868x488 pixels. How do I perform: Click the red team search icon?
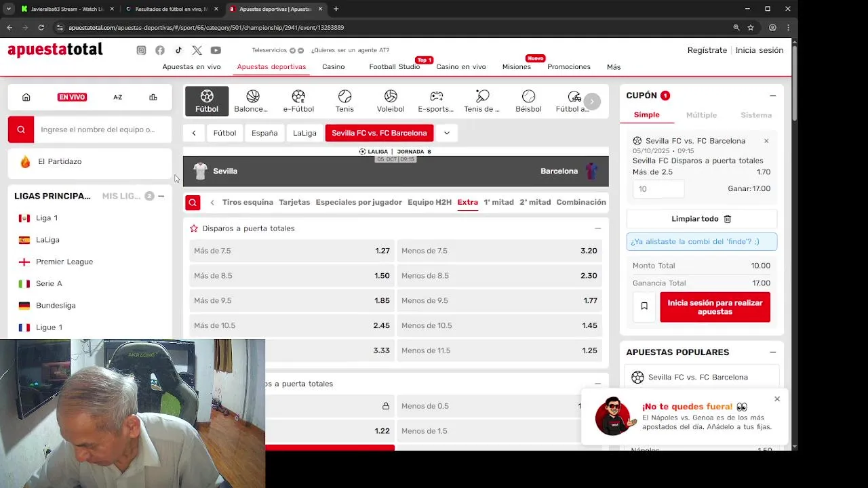click(x=21, y=129)
